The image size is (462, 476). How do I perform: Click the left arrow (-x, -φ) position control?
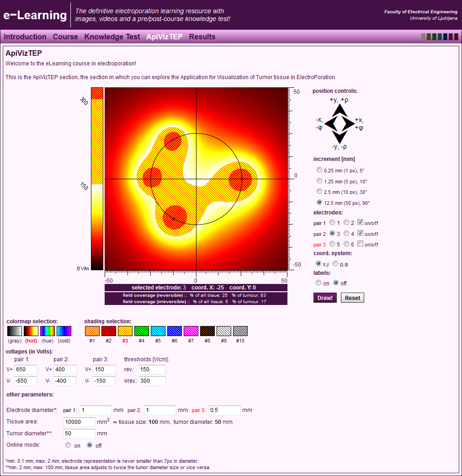tap(331, 123)
